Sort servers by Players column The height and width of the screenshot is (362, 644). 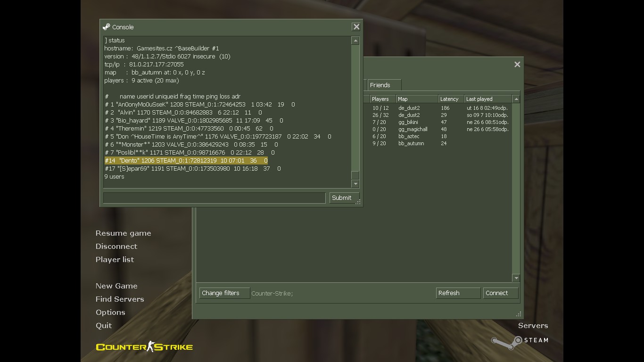click(x=382, y=99)
